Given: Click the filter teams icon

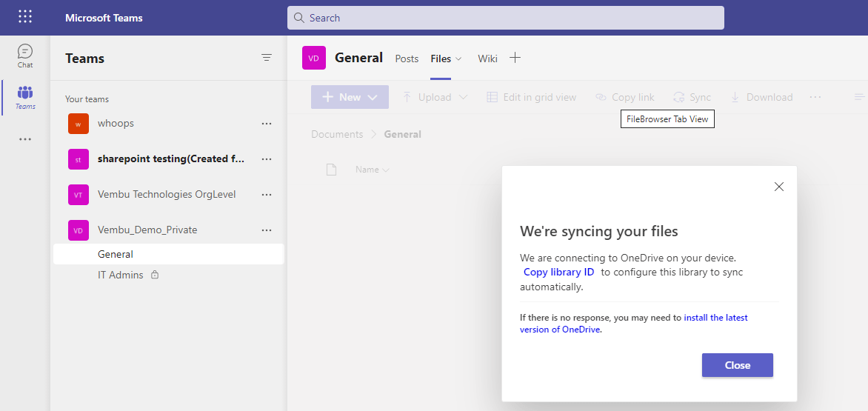Looking at the screenshot, I should pyautogui.click(x=267, y=58).
